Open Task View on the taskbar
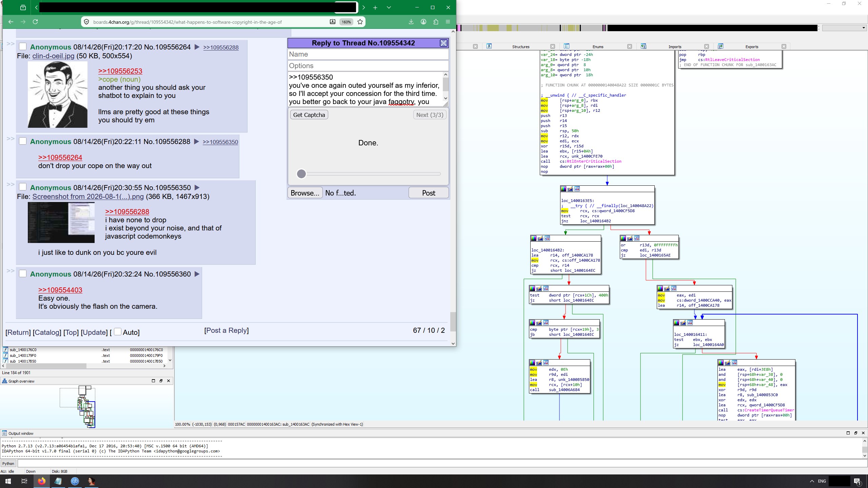 pyautogui.click(x=24, y=481)
